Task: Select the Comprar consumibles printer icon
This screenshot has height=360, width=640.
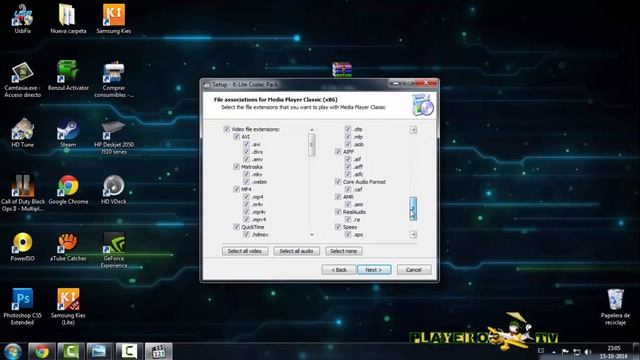Action: (x=114, y=80)
